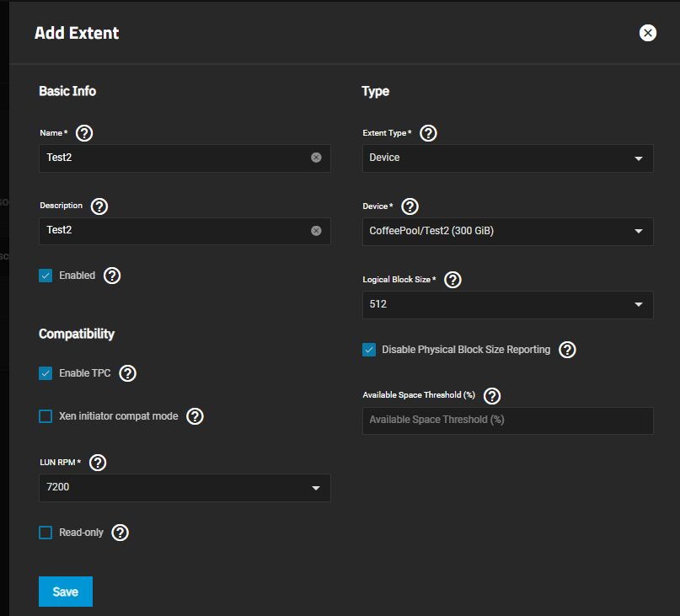Open the Extent Type dropdown showing Device
Screen dimensions: 680x616
pyautogui.click(x=508, y=158)
